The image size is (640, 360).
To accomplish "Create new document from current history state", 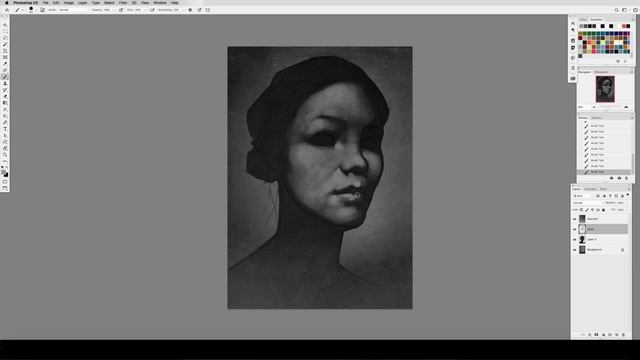I will pyautogui.click(x=611, y=178).
